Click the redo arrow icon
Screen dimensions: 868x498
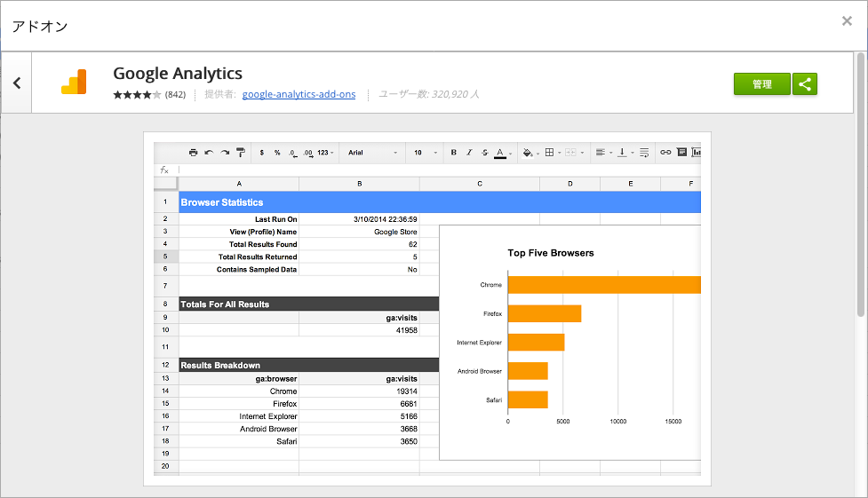225,152
